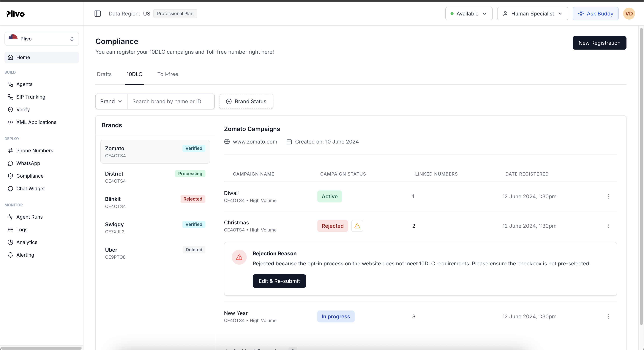Click the DATE REGISTERED column header
This screenshot has height=350, width=644.
tap(527, 174)
